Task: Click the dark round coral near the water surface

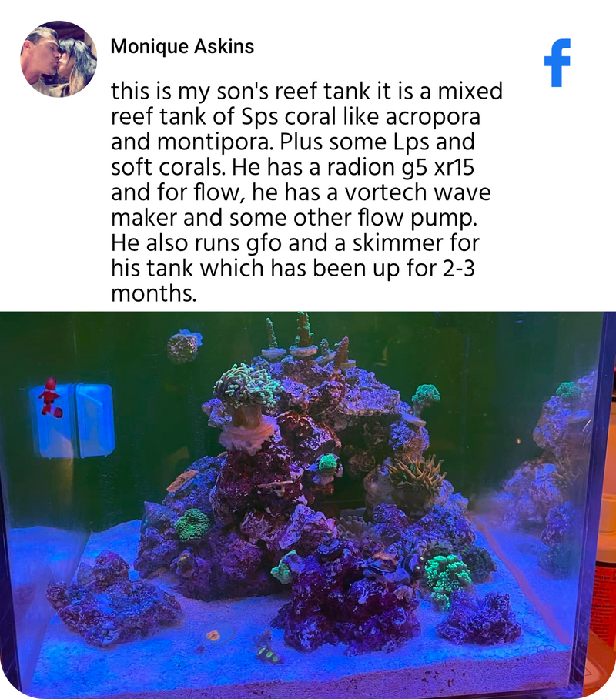Action: (183, 346)
